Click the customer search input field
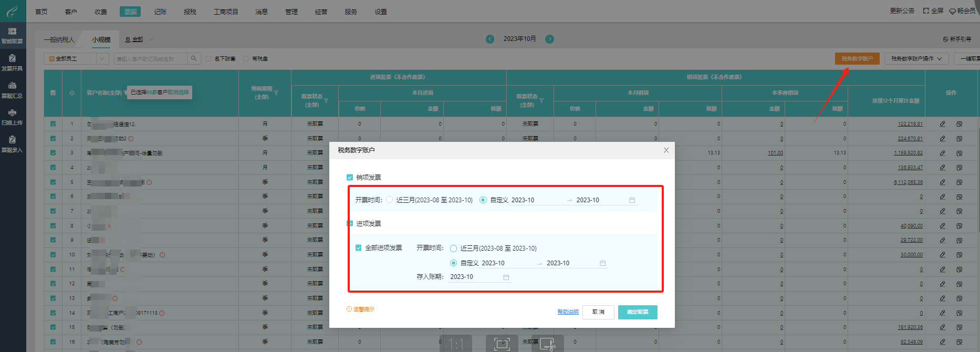This screenshot has width=980, height=352. (150, 59)
